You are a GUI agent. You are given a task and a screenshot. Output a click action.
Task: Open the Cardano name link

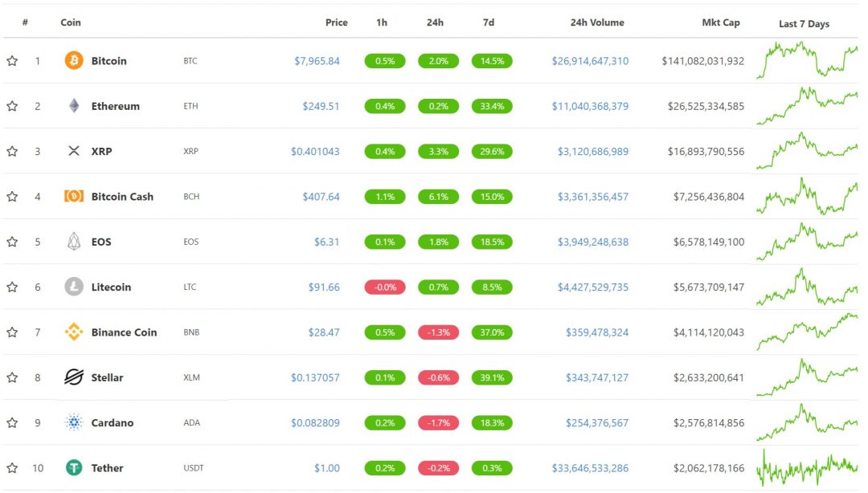[x=113, y=422]
